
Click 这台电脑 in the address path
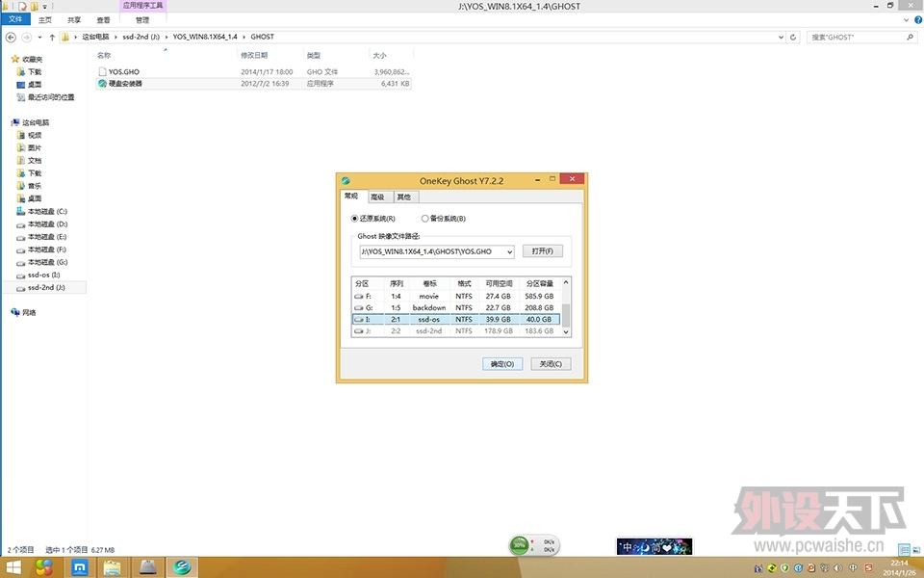[x=95, y=37]
